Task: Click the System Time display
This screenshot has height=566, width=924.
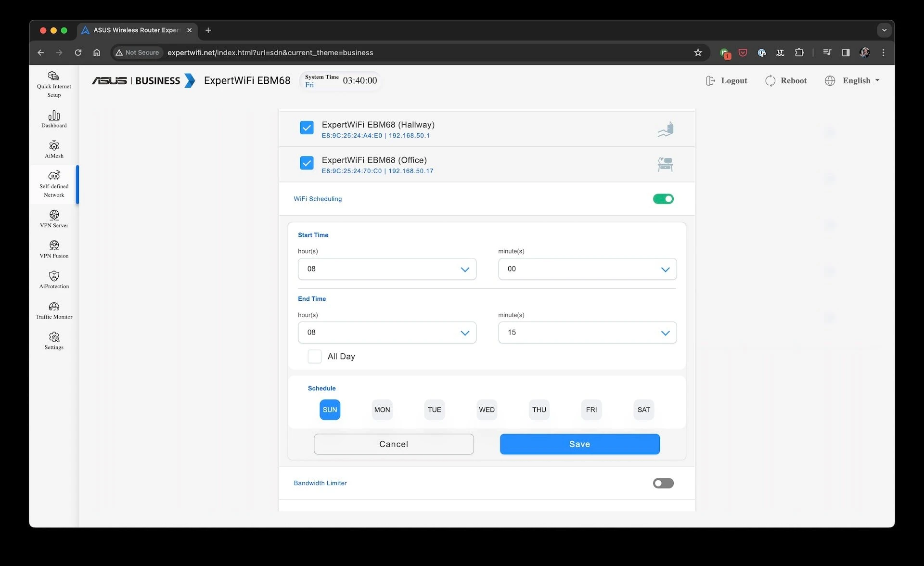Action: (x=341, y=80)
